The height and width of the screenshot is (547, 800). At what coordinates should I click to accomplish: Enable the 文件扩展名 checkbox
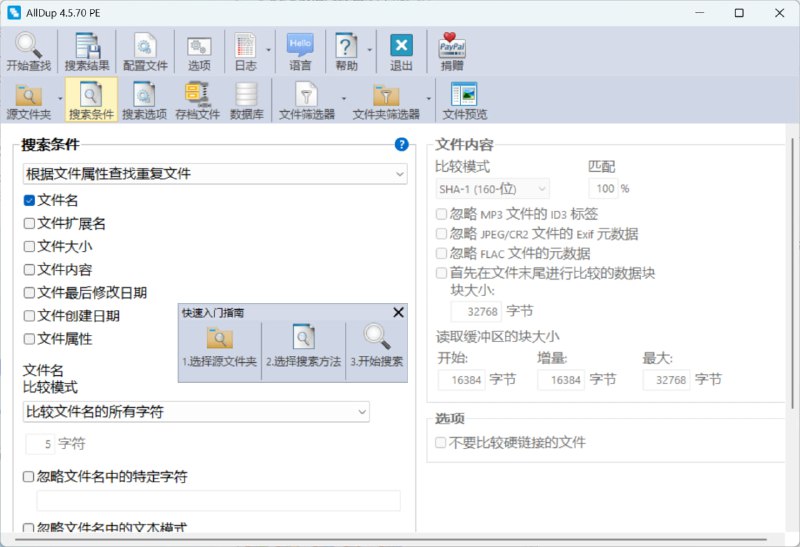(x=29, y=223)
